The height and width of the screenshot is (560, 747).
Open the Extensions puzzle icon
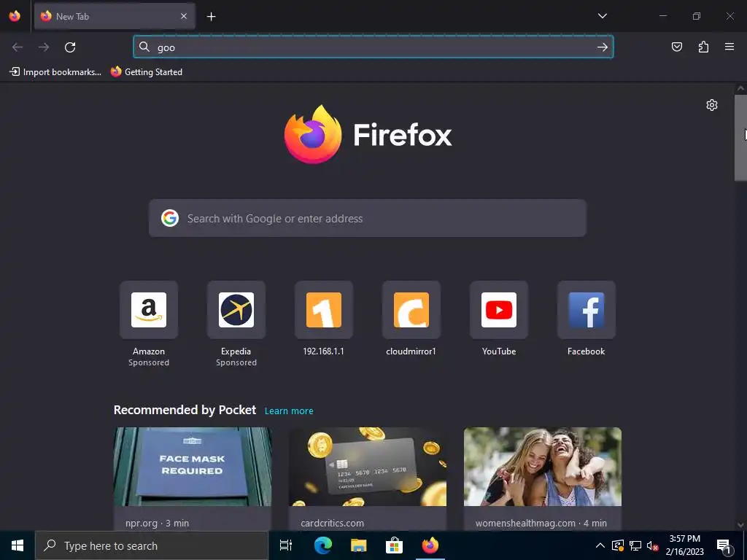pos(703,47)
